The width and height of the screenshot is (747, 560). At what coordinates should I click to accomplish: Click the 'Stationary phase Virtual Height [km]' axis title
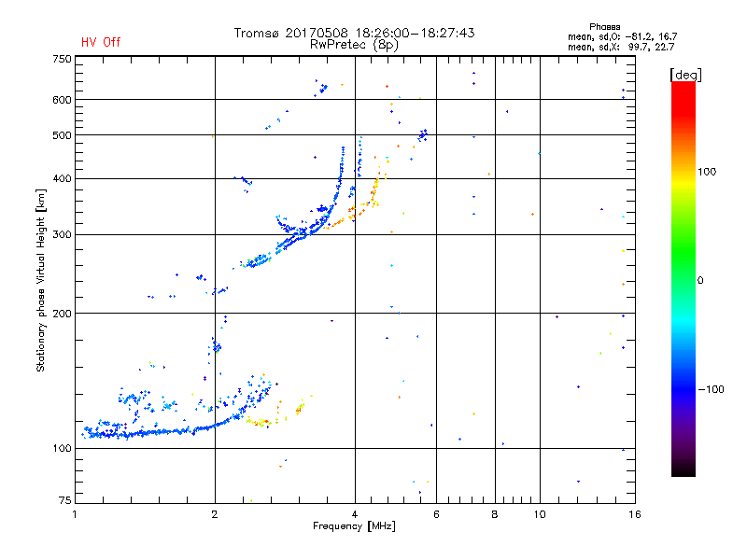coord(41,280)
